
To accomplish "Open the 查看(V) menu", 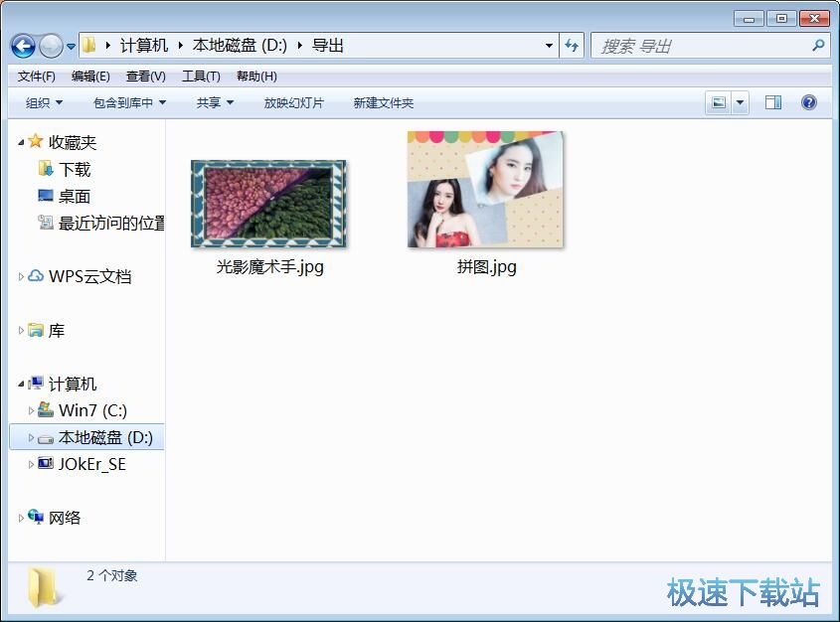I will pyautogui.click(x=146, y=77).
